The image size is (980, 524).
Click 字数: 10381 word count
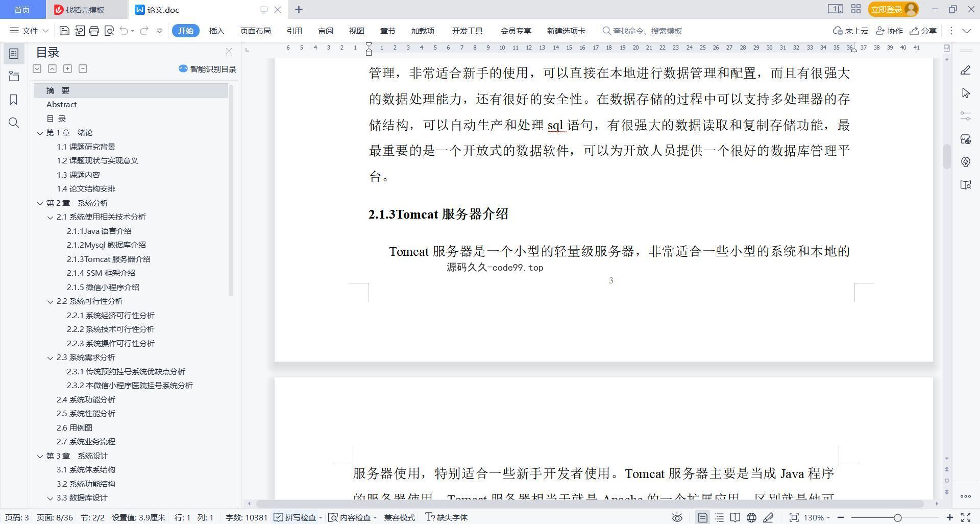[247, 517]
